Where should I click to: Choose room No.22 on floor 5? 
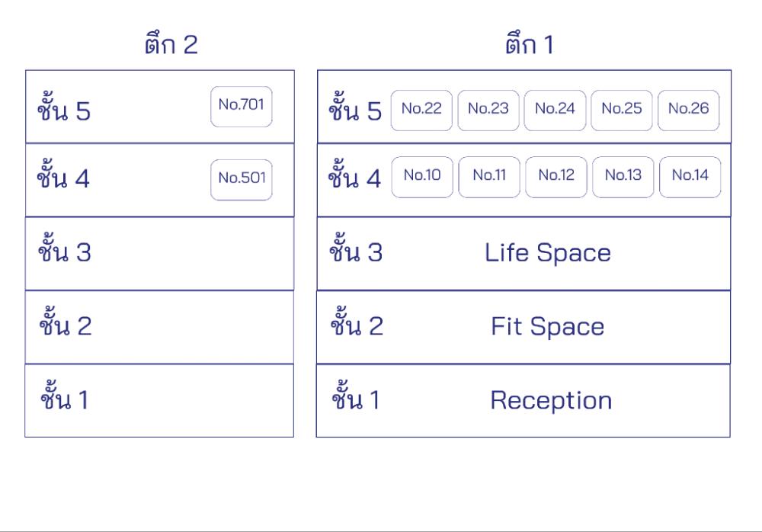point(421,110)
